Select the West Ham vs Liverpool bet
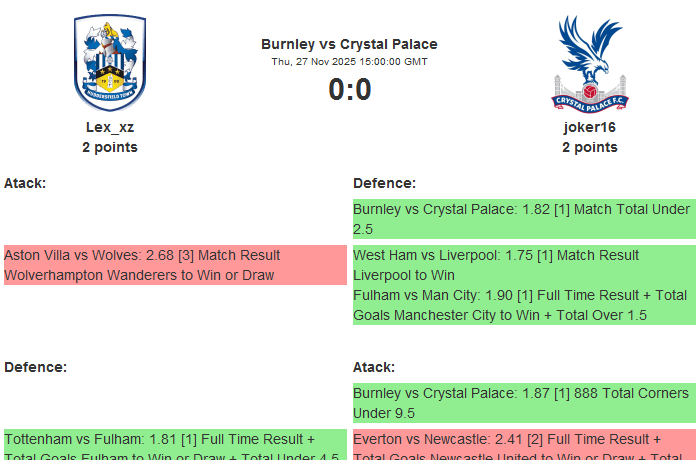Viewport: 700px width, 460px height. click(523, 265)
